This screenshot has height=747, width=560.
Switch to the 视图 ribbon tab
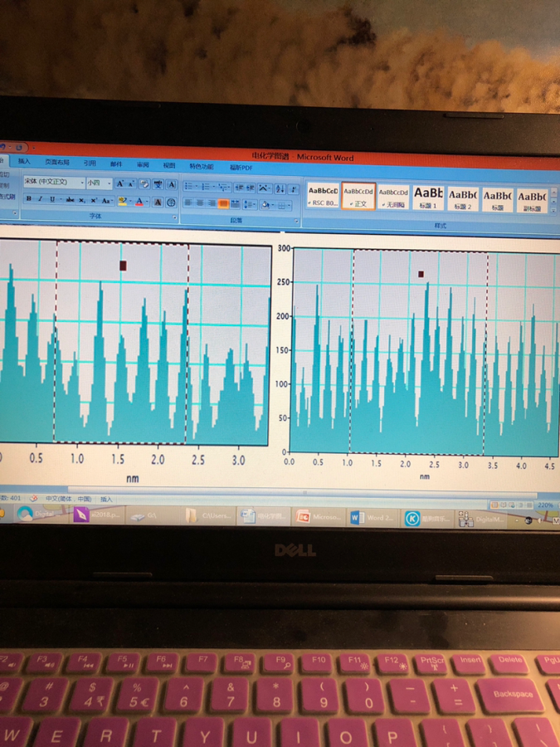[169, 165]
